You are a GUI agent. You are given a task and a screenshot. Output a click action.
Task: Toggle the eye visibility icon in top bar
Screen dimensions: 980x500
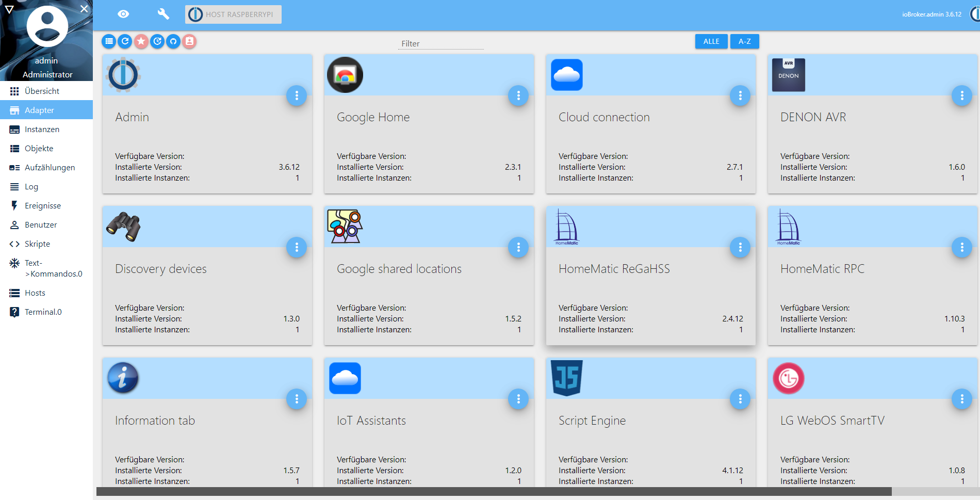pyautogui.click(x=123, y=14)
